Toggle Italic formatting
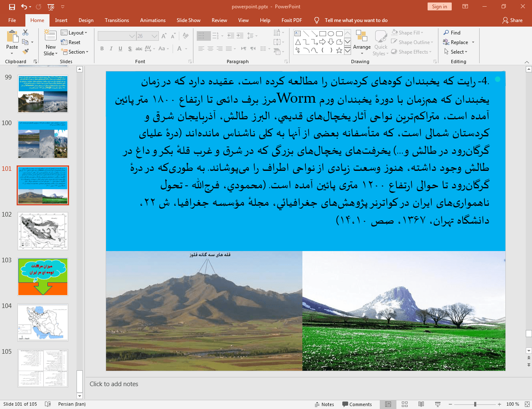The image size is (532, 409). coord(111,49)
